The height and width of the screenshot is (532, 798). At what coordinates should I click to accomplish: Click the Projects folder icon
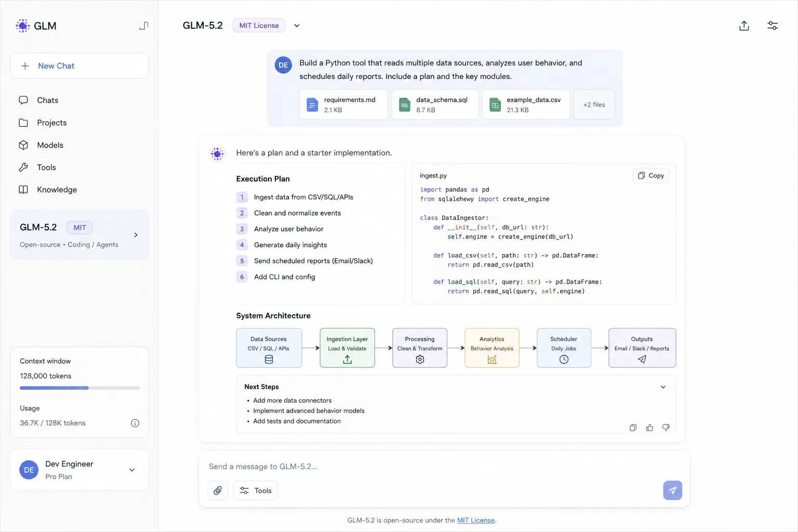coord(23,123)
